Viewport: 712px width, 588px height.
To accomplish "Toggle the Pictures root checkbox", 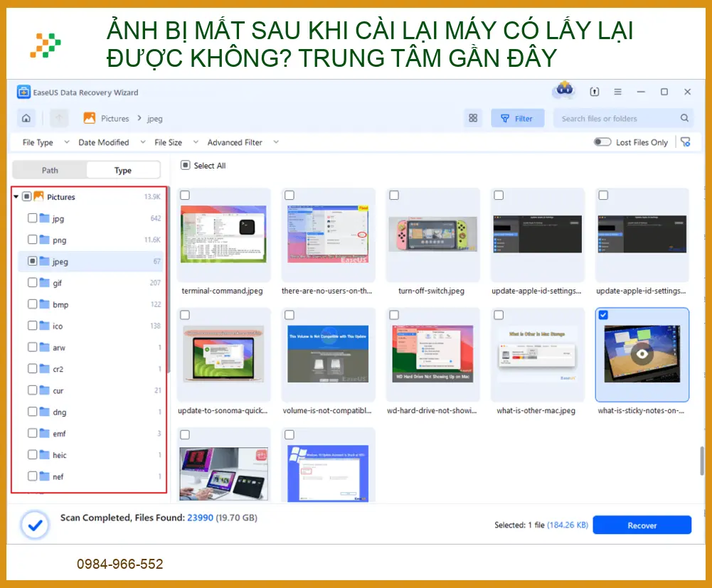I will click(27, 197).
